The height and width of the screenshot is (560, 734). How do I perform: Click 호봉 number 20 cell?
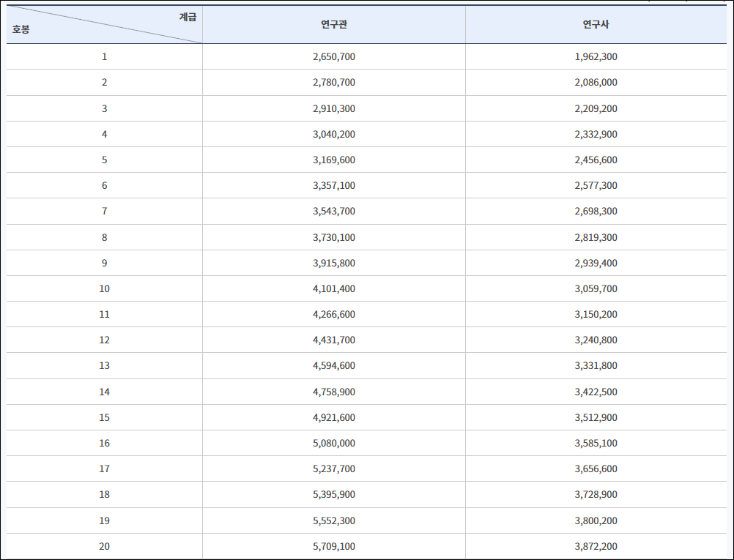tap(105, 546)
